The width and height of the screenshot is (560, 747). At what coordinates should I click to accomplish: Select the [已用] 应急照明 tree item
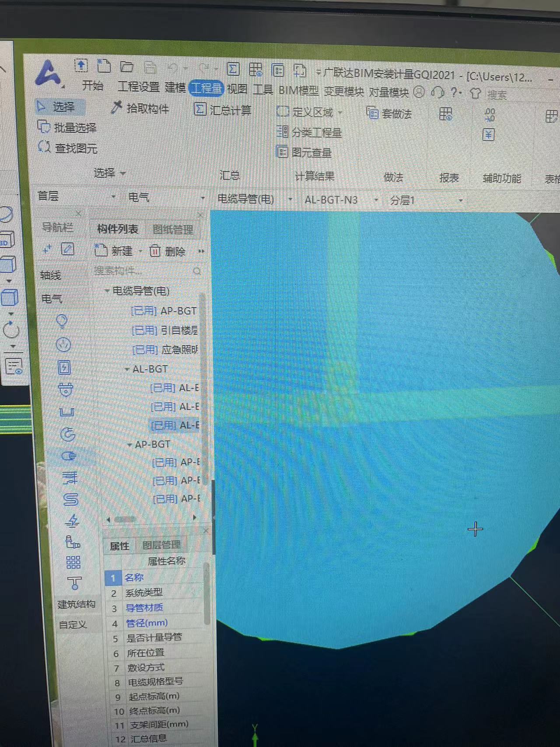[165, 349]
